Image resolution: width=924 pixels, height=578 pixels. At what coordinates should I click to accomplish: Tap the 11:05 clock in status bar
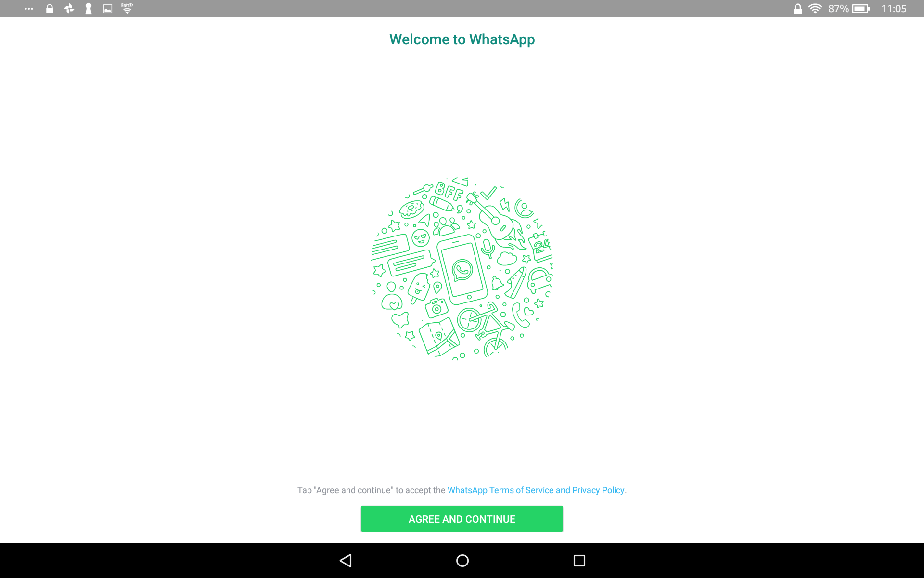coord(893,9)
